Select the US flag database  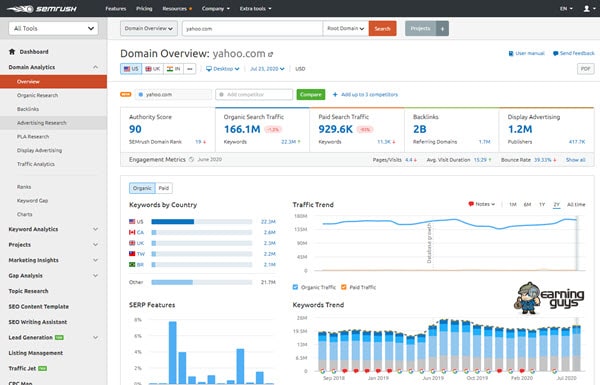[131, 69]
